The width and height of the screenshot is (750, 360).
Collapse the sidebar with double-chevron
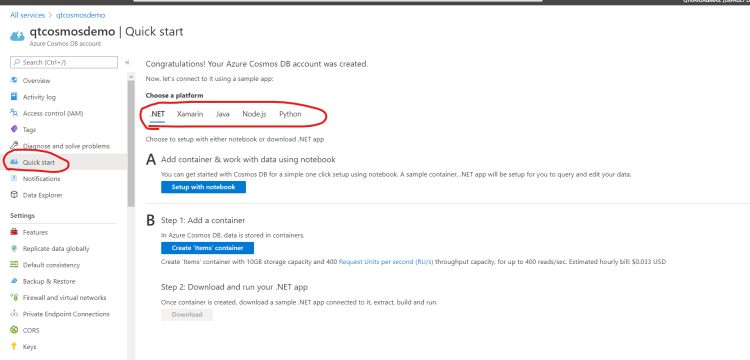click(127, 63)
